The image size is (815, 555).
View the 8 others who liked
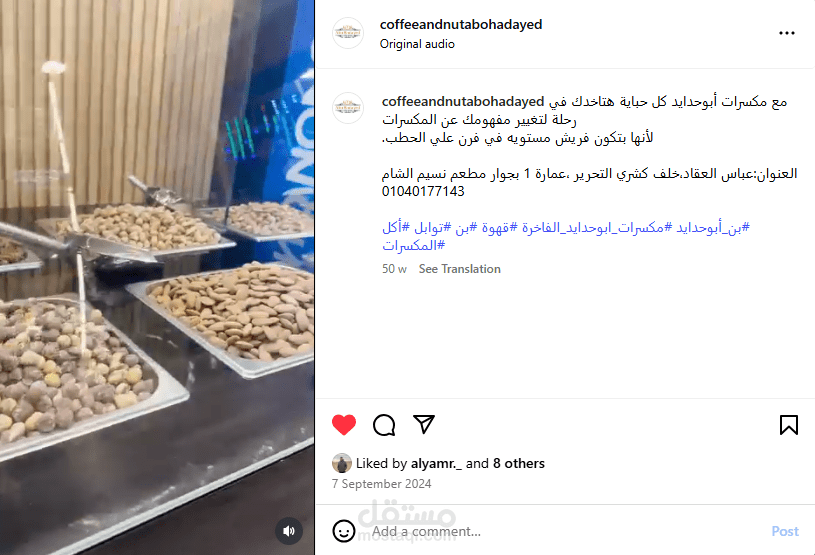[x=519, y=464]
